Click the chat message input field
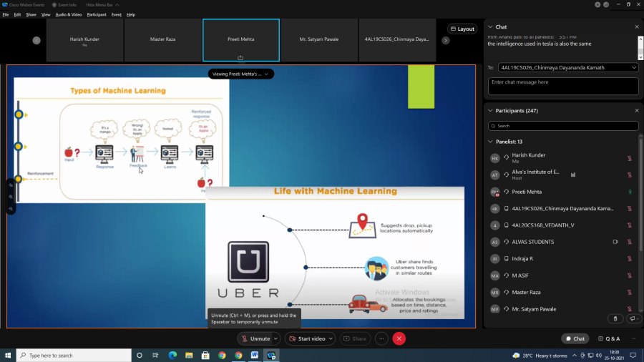644x362 pixels. click(563, 86)
